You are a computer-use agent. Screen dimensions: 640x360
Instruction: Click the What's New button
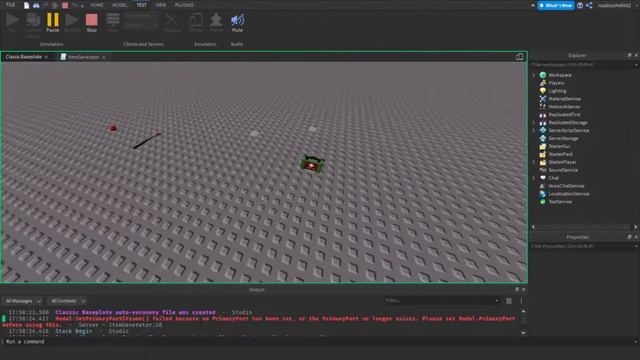pos(556,5)
